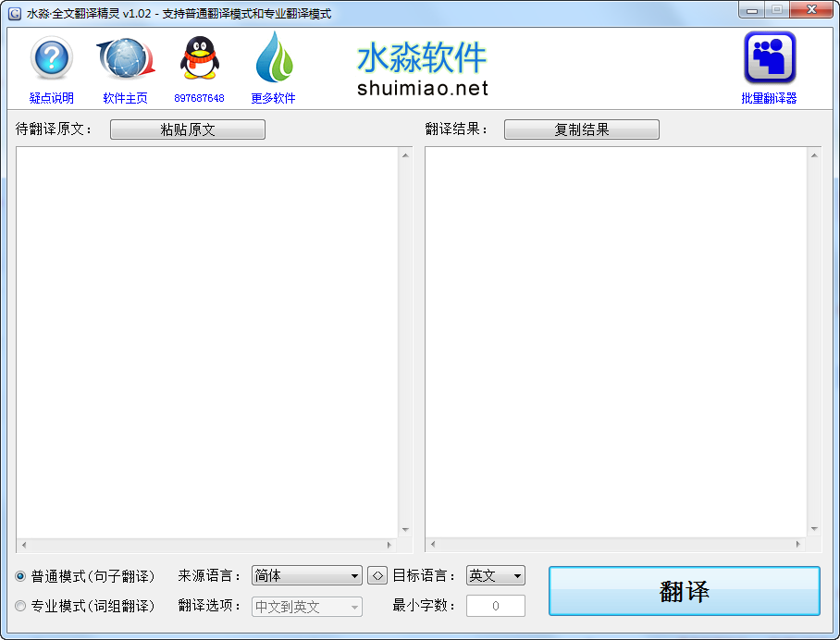Click the 批量翻译器 link text
Image resolution: width=840 pixels, height=640 pixels.
click(x=770, y=98)
